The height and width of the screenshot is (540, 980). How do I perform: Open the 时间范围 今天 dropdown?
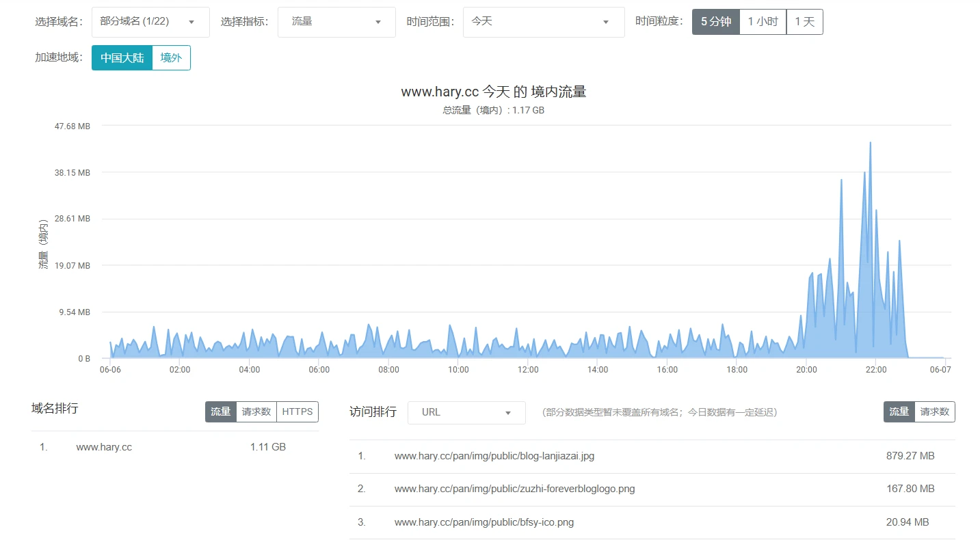tap(543, 22)
